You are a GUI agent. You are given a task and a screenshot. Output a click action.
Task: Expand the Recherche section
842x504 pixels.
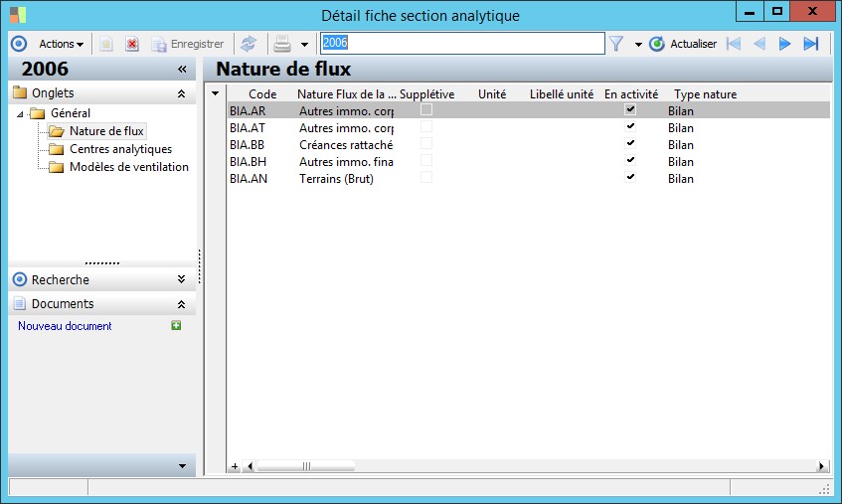coord(182,279)
